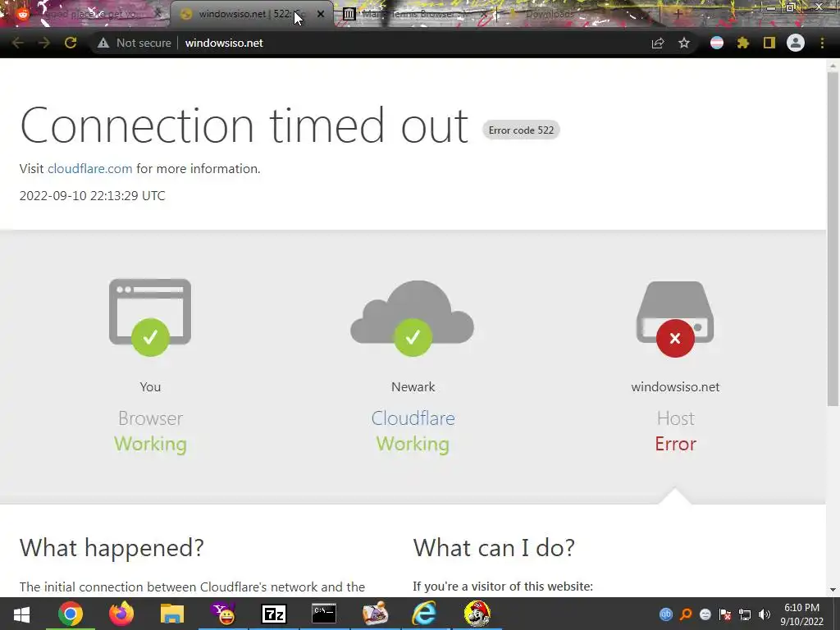Select the windowsiso.net 522 tab
This screenshot has width=840, height=630.
(244, 15)
